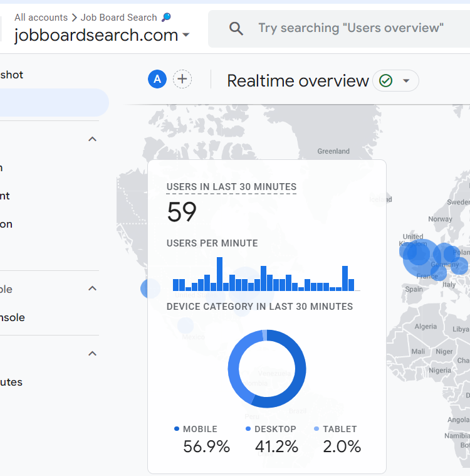This screenshot has height=476, width=470.
Task: Select the sidebar item ending in "nt"
Action: click(5, 196)
